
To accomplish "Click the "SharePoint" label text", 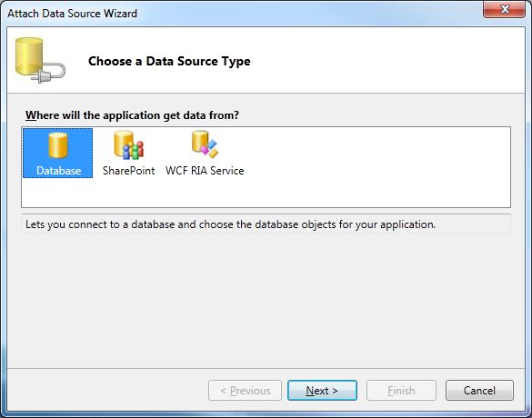I will click(x=128, y=171).
